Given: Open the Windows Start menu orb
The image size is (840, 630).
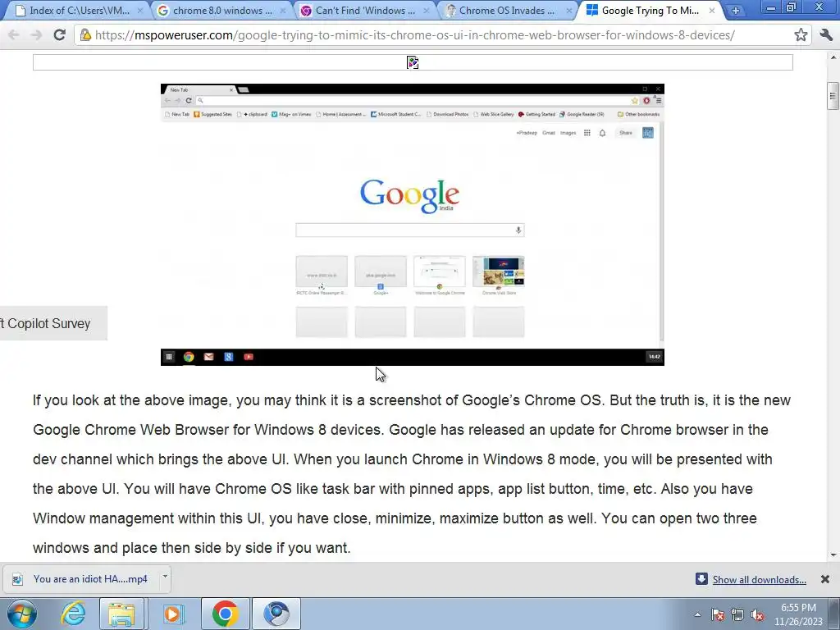Looking at the screenshot, I should [x=22, y=614].
